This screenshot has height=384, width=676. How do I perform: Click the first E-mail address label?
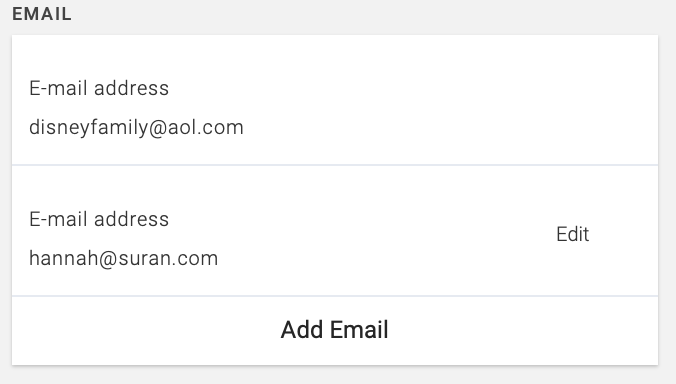click(99, 88)
